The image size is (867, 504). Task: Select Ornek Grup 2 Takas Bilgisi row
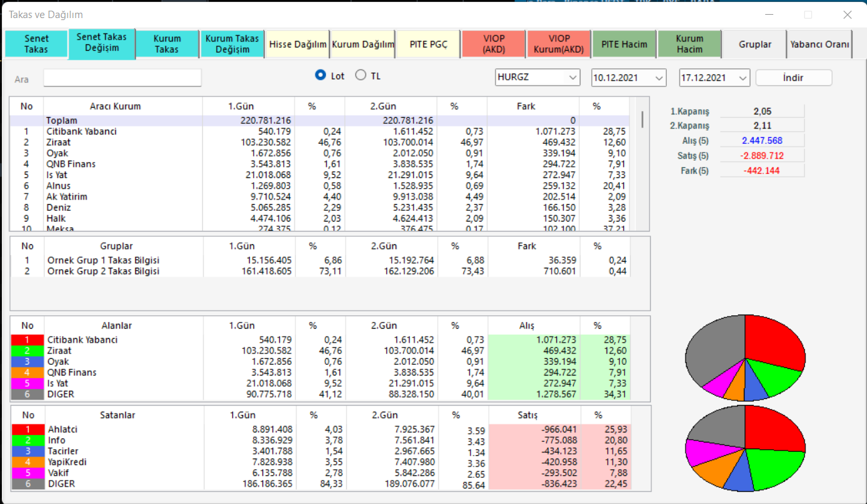coord(320,271)
